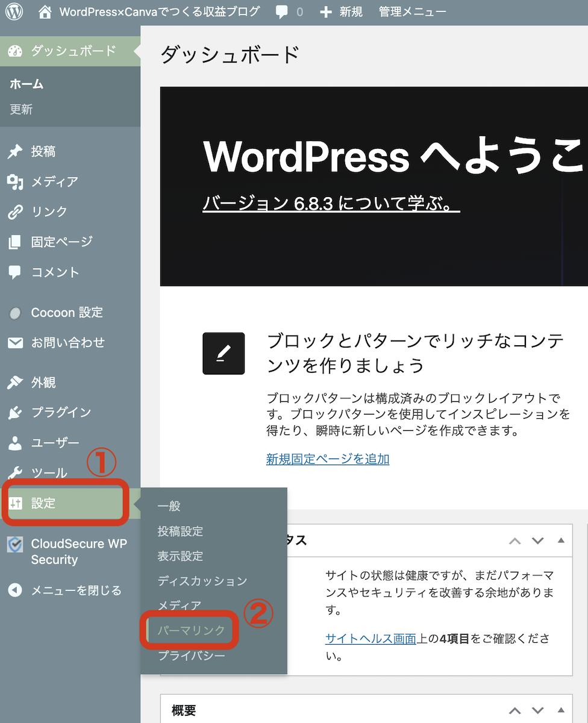Click the プラグイン plugin icon

tap(13, 412)
